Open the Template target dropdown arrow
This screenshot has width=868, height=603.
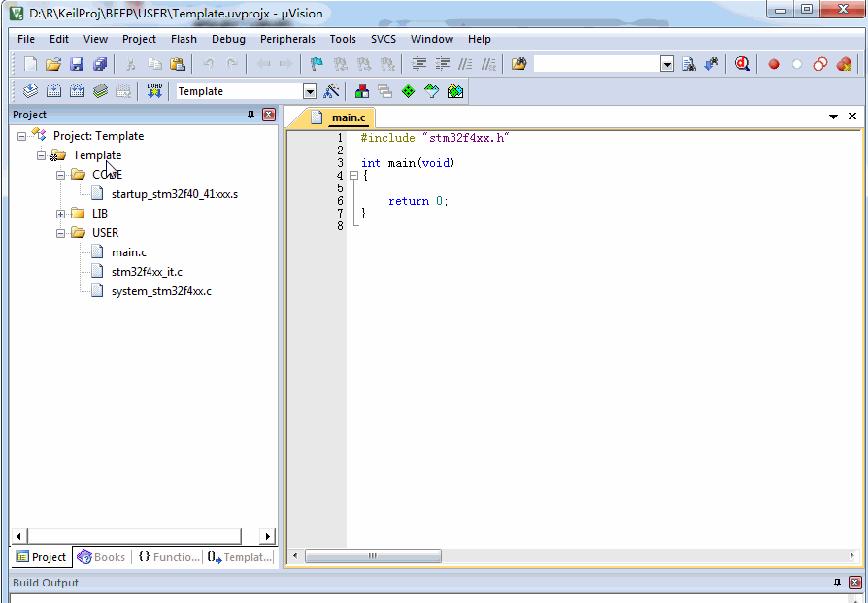point(310,91)
